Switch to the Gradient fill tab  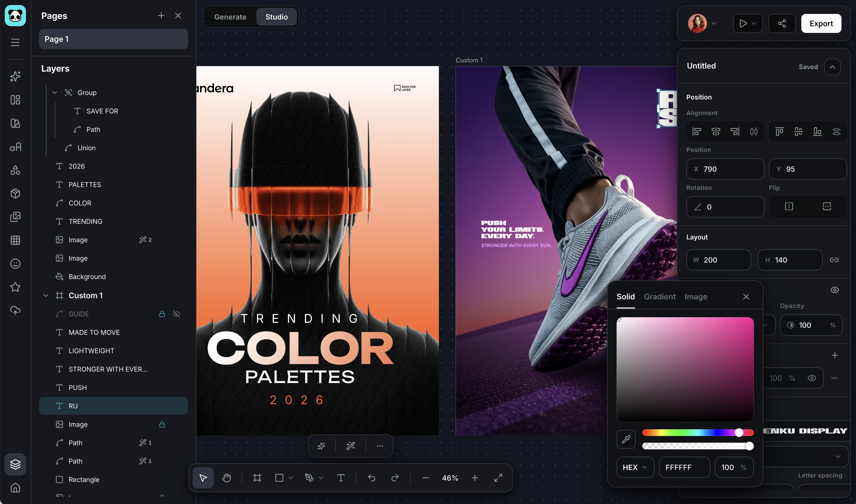(x=660, y=297)
